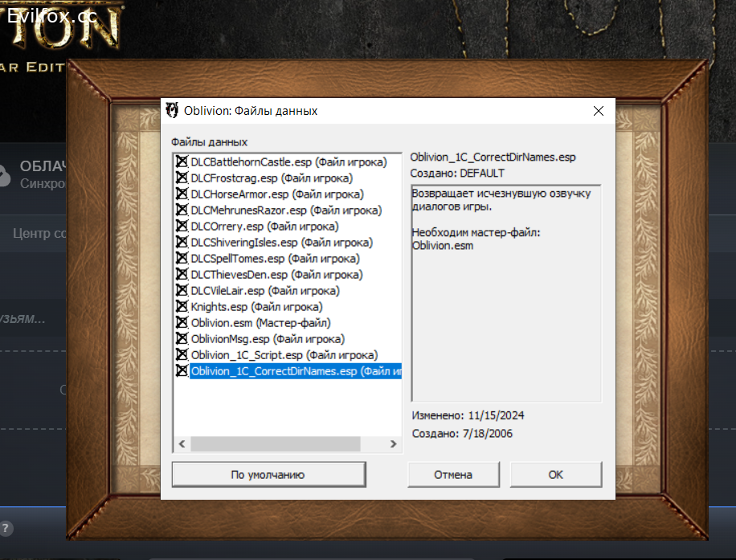The image size is (736, 560).
Task: Uncheck the DLCMehrunesRazor.esp checkbox
Action: tap(182, 211)
